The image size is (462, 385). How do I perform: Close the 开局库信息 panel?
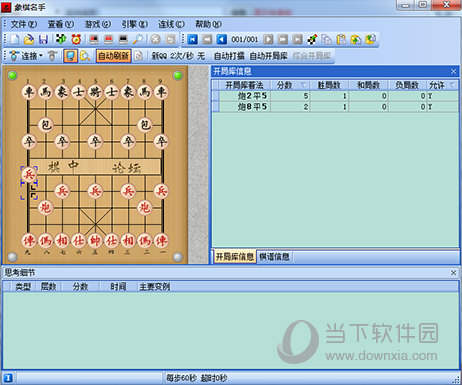(453, 71)
